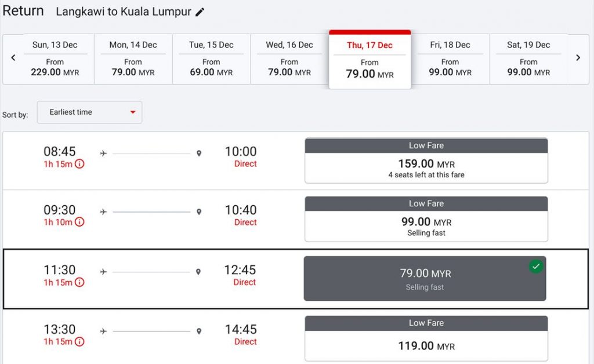
Task: Show previous dates with left arrow
Action: pyautogui.click(x=13, y=57)
